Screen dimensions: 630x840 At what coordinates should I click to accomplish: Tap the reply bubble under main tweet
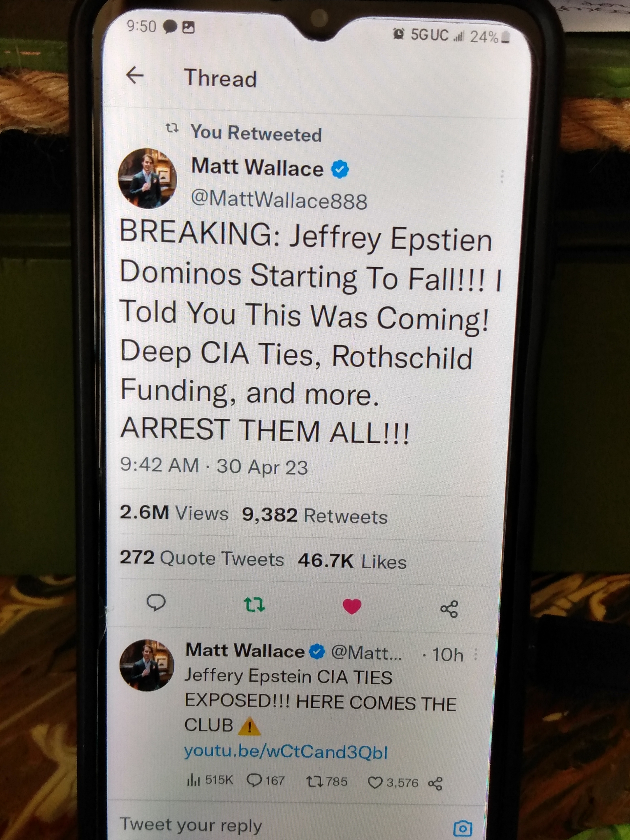click(x=156, y=603)
